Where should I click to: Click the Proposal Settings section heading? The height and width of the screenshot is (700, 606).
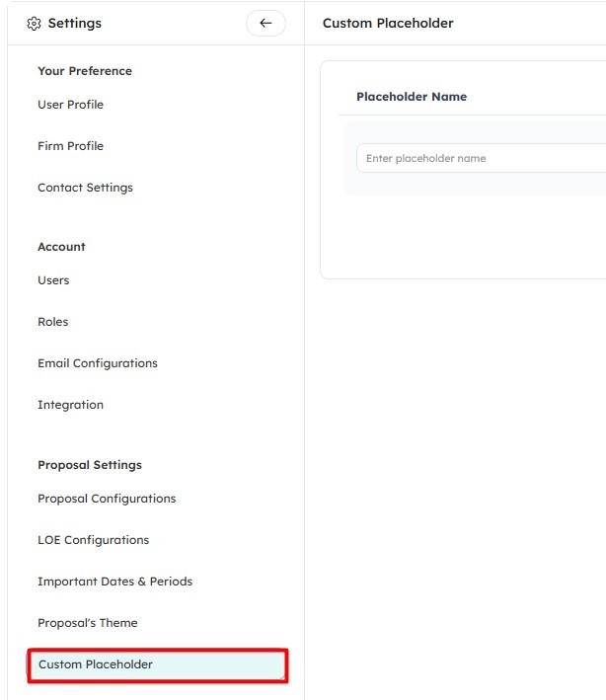click(x=90, y=465)
